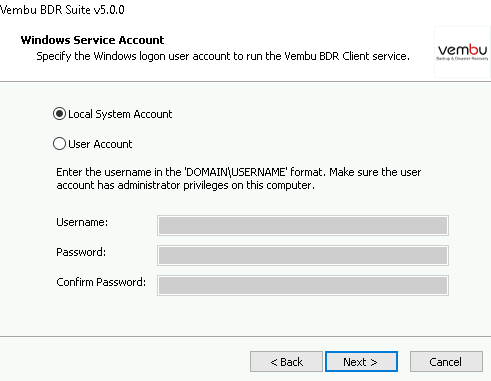Focus the Password input field
The height and width of the screenshot is (381, 491).
click(303, 256)
